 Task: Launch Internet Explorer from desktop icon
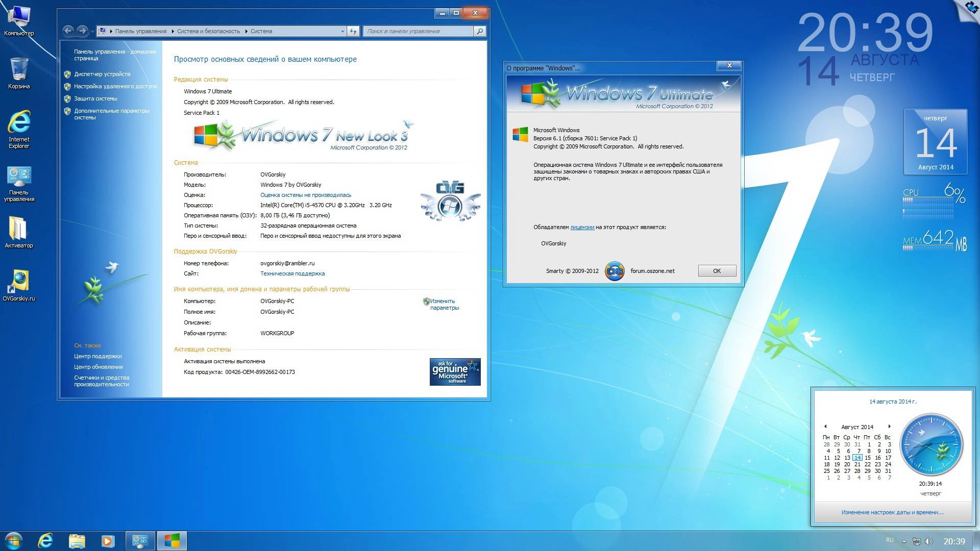point(19,129)
